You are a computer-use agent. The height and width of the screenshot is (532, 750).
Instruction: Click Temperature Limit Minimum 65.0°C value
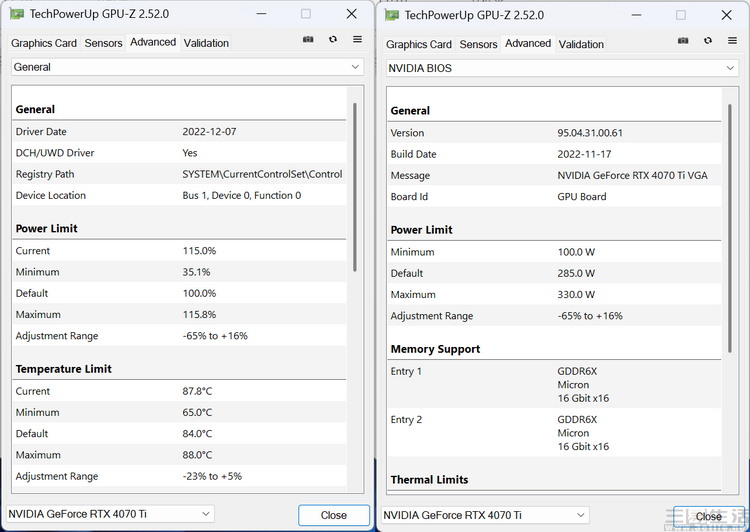pyautogui.click(x=197, y=412)
